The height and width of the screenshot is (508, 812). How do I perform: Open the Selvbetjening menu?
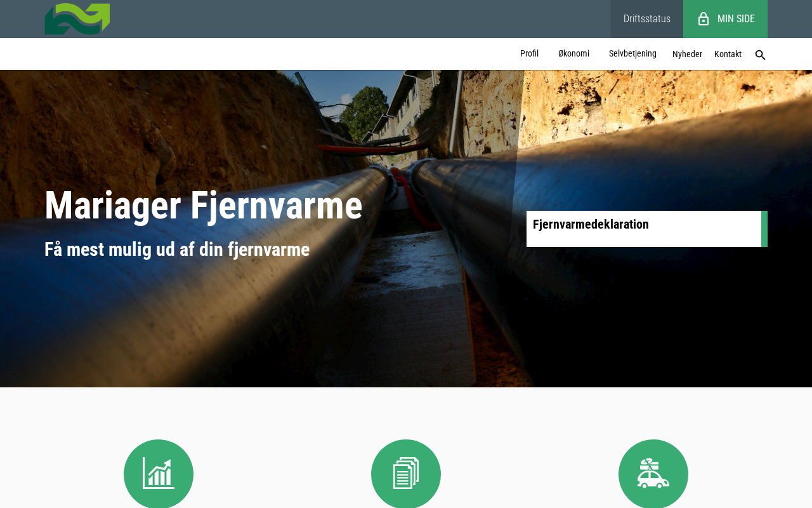[632, 54]
